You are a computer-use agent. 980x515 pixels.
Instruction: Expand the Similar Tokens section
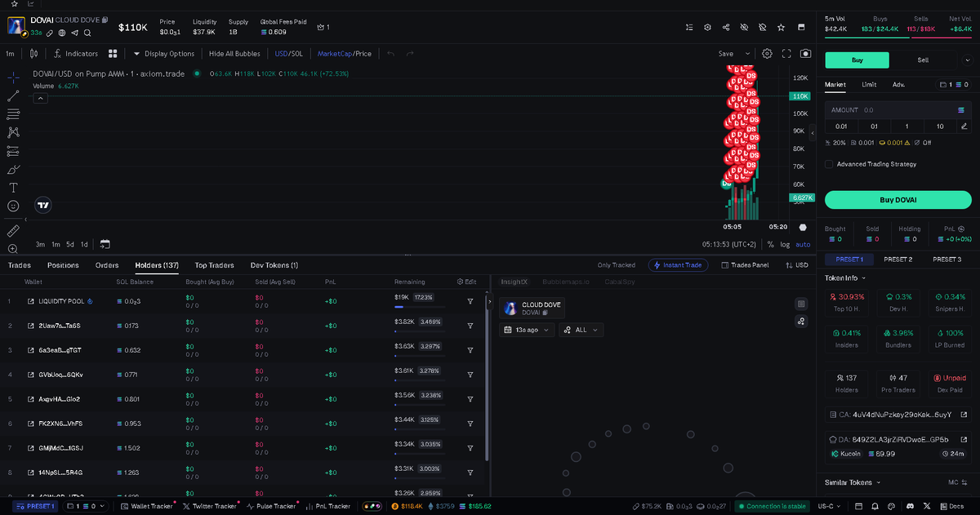click(853, 482)
